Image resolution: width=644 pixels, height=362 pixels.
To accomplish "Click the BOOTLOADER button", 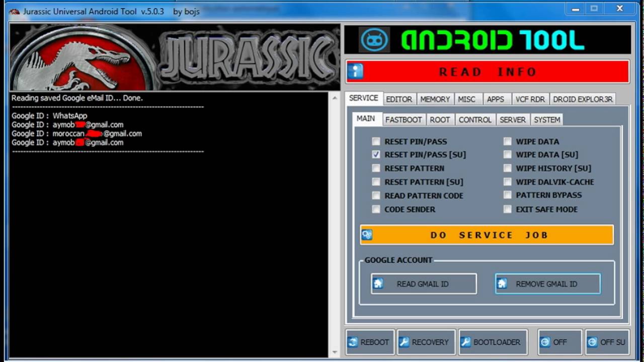I will pyautogui.click(x=493, y=342).
